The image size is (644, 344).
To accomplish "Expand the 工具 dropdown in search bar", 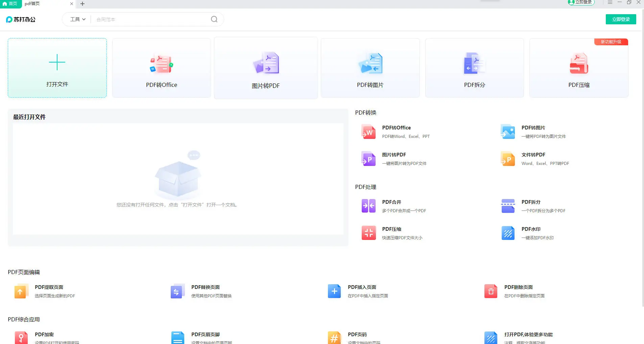I will point(78,19).
